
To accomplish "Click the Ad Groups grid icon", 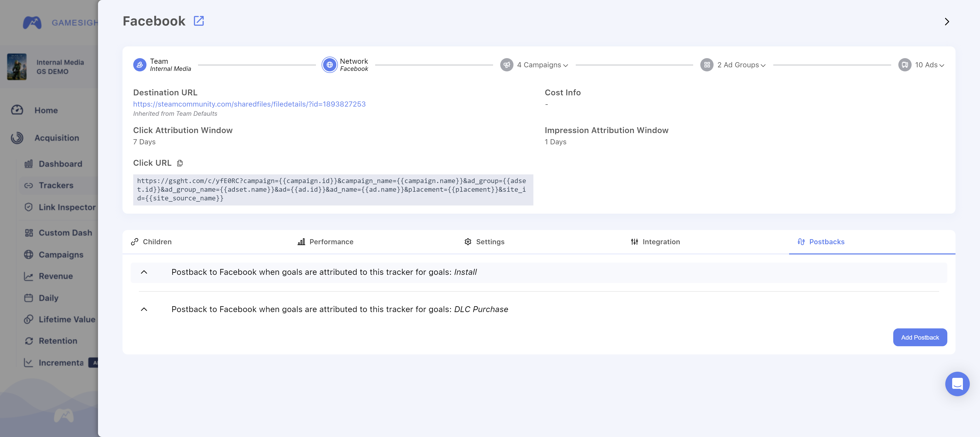I will (x=707, y=65).
